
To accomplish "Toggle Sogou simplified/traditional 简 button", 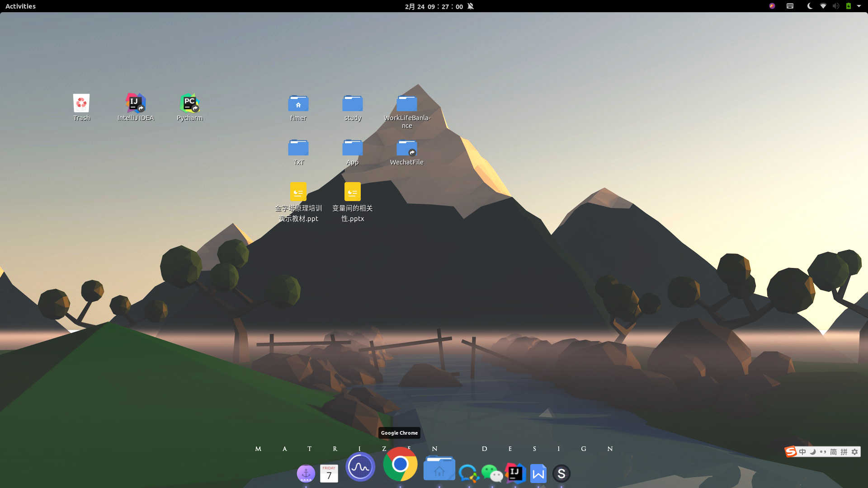I will [x=833, y=452].
